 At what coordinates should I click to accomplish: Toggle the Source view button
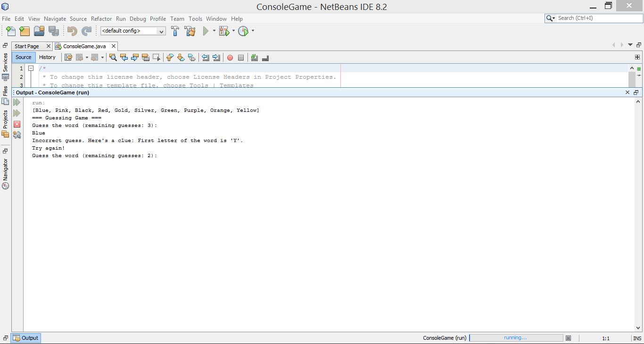23,57
